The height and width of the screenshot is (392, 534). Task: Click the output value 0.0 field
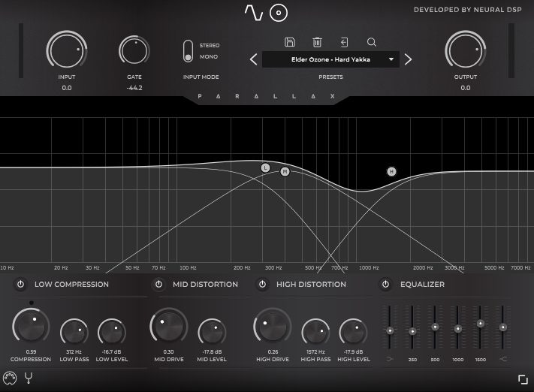click(466, 88)
